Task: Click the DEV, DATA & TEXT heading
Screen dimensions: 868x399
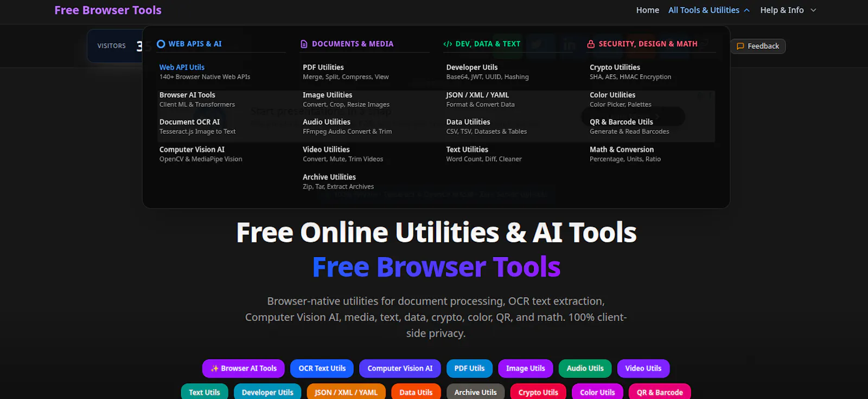Action: (x=488, y=44)
